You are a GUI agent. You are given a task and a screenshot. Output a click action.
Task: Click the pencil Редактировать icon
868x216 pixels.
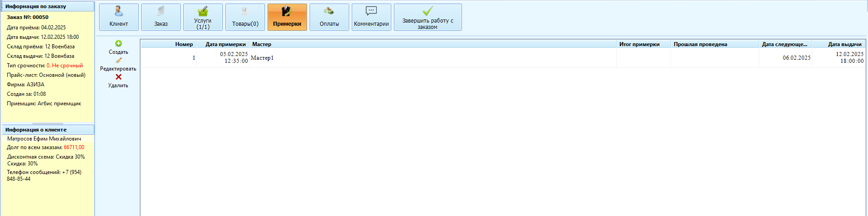(x=118, y=60)
